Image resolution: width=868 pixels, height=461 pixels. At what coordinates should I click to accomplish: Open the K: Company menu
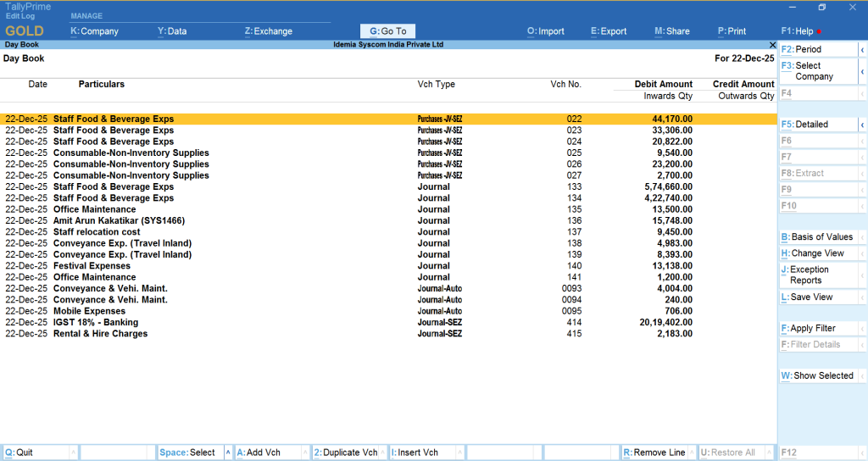coord(94,31)
